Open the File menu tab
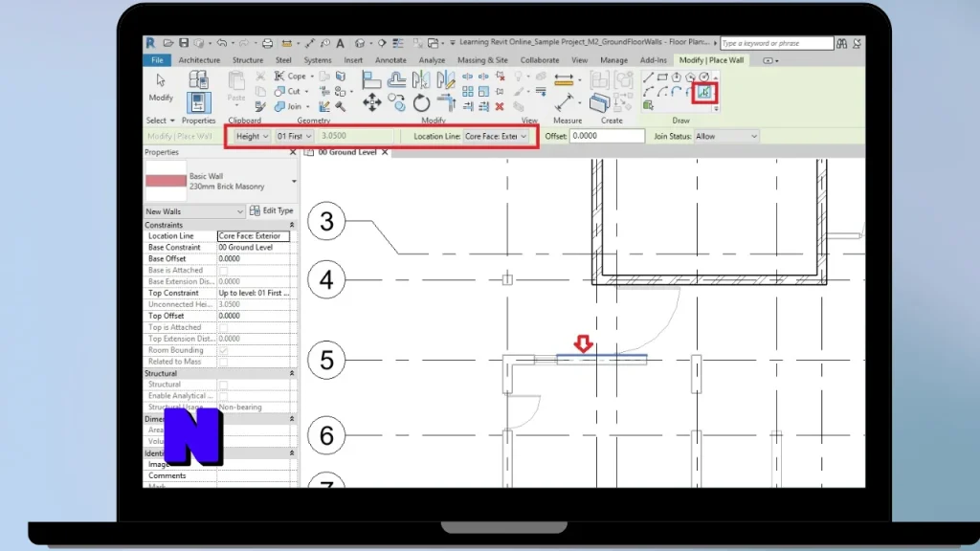Image resolution: width=980 pixels, height=551 pixels. (157, 60)
